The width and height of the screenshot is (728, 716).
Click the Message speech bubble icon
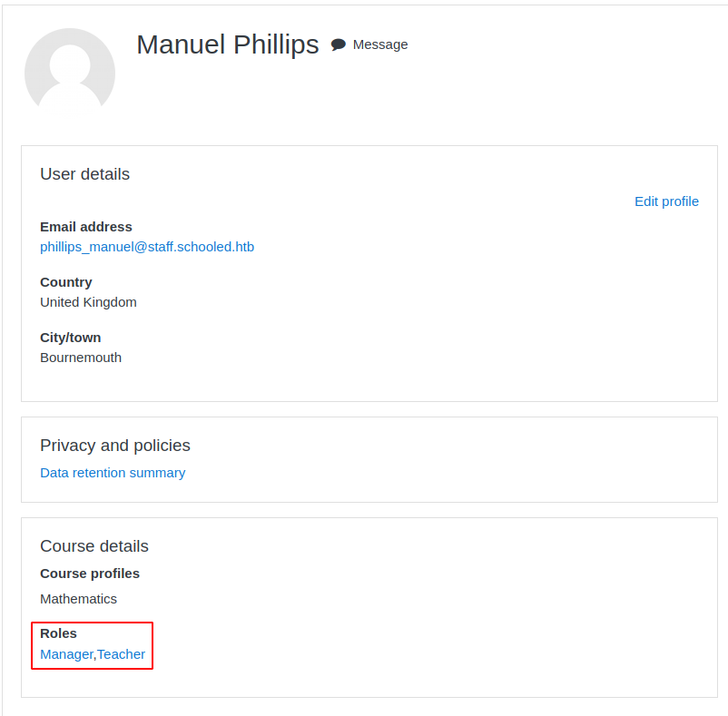[x=339, y=44]
